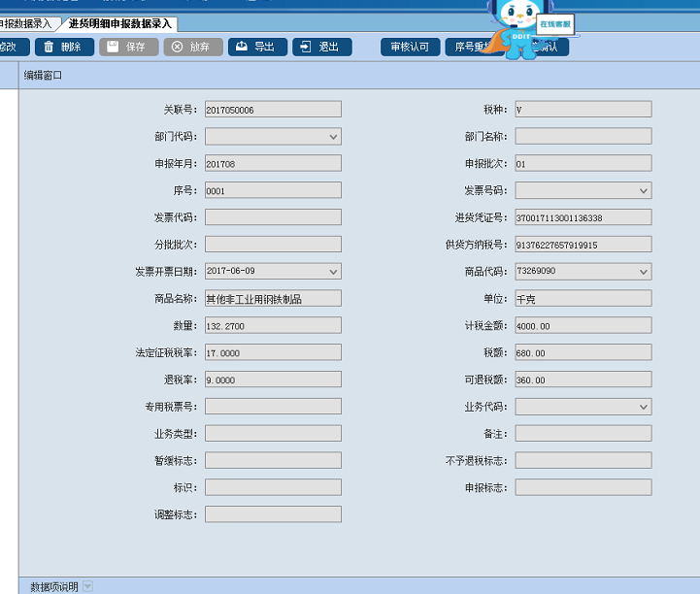
Task: Click the 进货凭证号 input field
Action: pos(583,217)
